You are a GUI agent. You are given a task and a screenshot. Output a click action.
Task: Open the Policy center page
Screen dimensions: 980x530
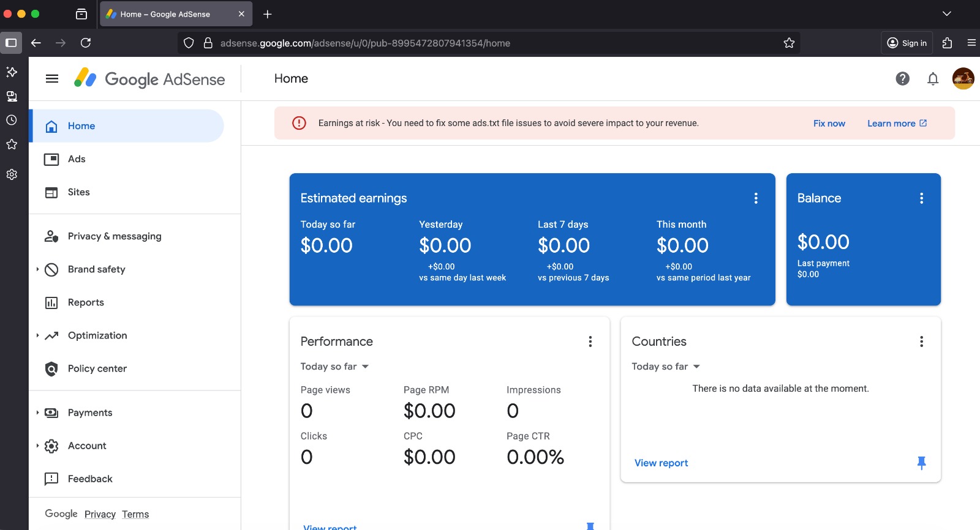coord(97,368)
